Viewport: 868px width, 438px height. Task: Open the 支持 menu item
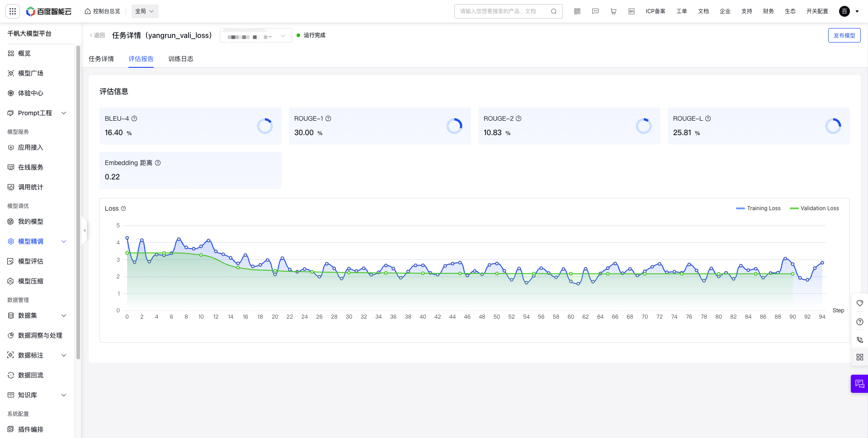click(747, 11)
